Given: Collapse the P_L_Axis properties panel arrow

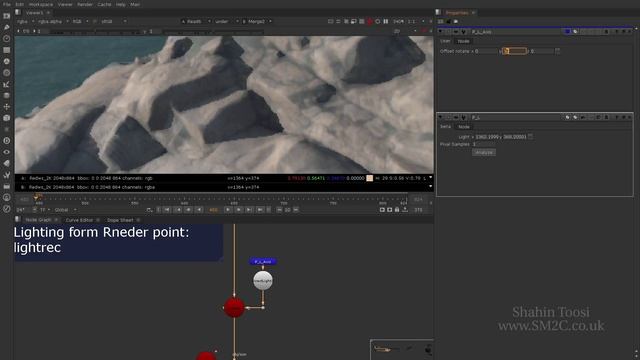Looking at the screenshot, I should click(x=440, y=31).
